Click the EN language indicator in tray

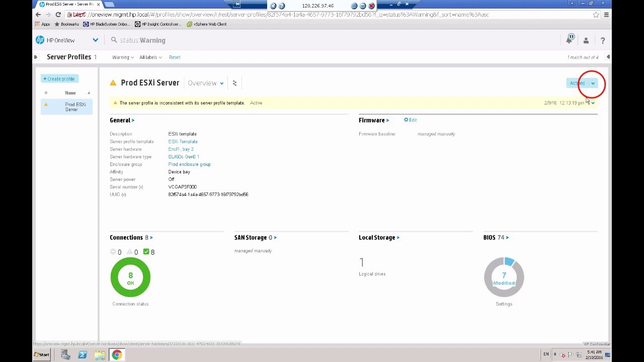(546, 354)
